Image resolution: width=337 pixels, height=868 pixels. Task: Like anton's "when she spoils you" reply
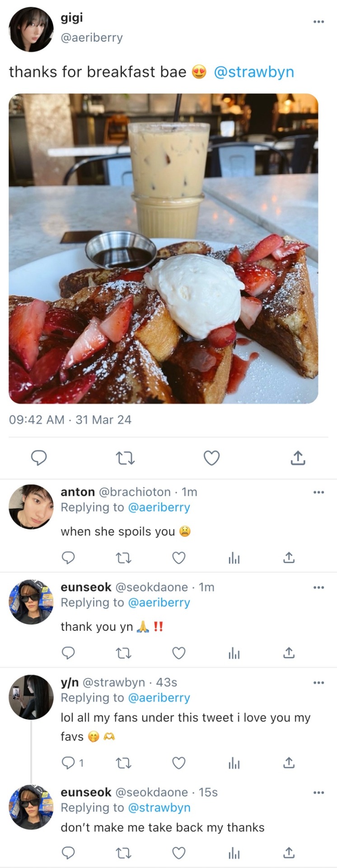(179, 558)
